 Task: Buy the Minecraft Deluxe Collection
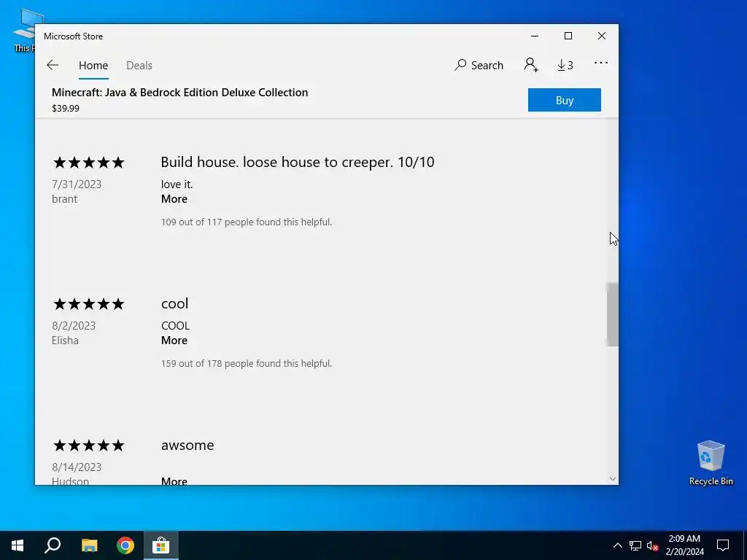click(564, 100)
